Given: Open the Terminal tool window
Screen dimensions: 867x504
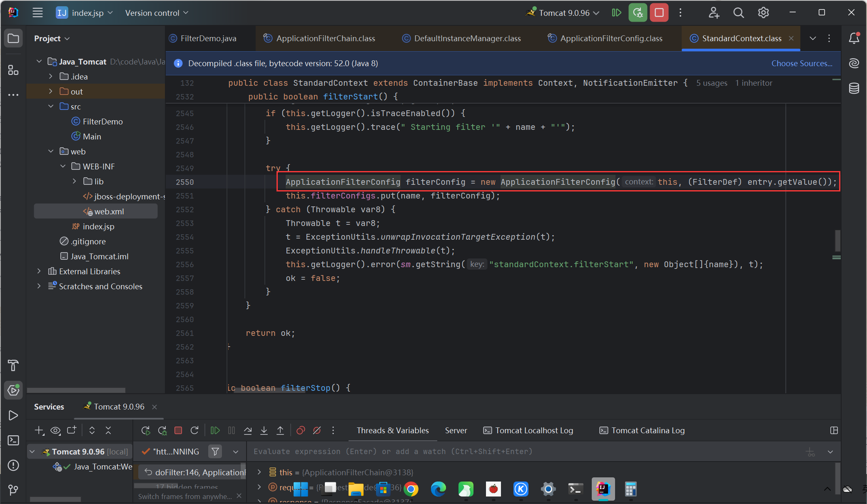Looking at the screenshot, I should [x=13, y=440].
